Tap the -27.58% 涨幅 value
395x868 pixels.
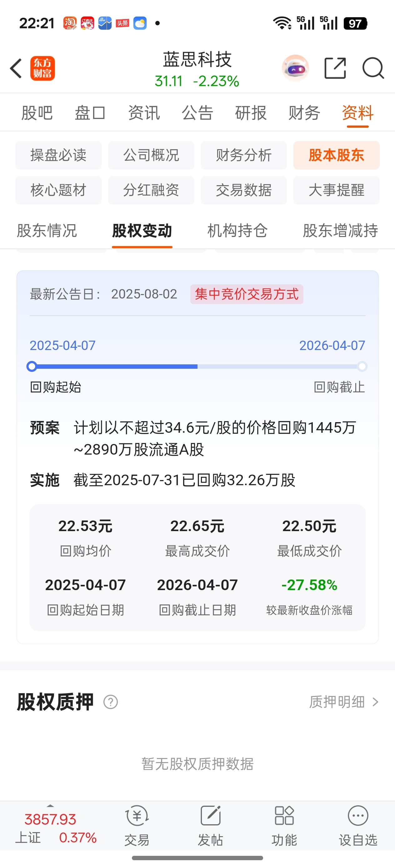click(x=309, y=585)
